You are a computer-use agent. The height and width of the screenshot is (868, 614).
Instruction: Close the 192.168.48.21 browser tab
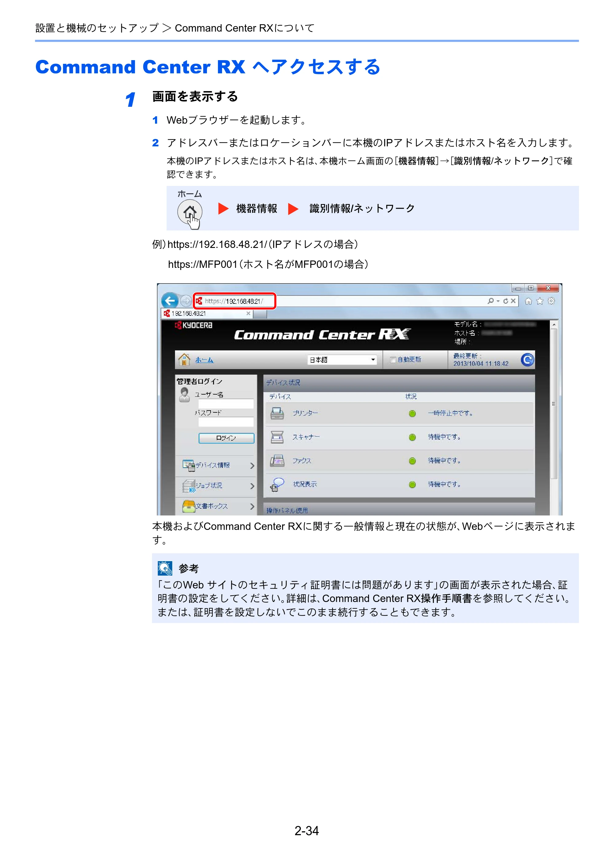[248, 313]
